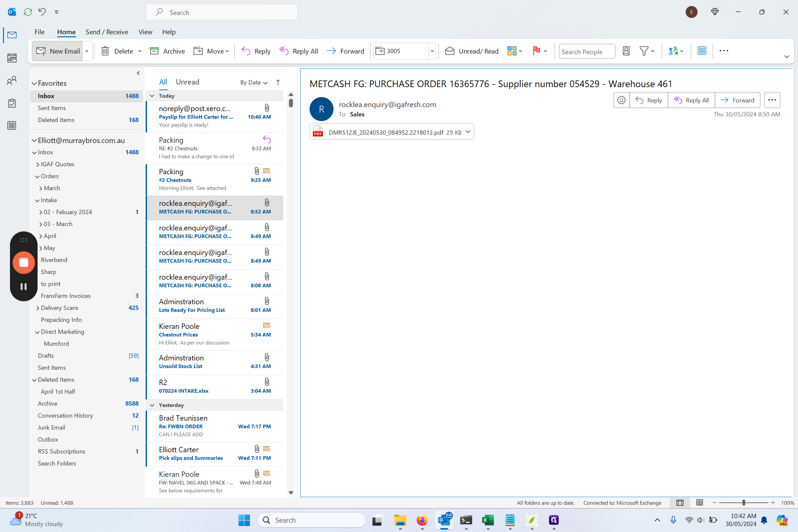Click the zoom in plus button

coord(772,502)
